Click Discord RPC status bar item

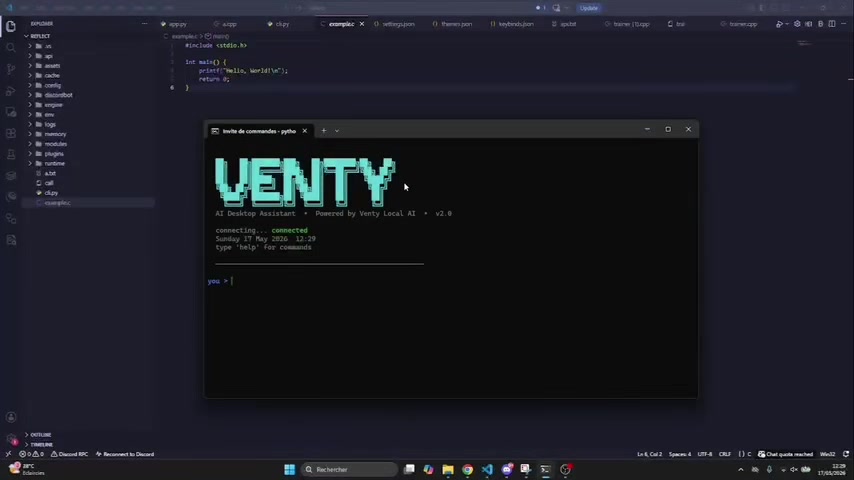tap(69, 454)
